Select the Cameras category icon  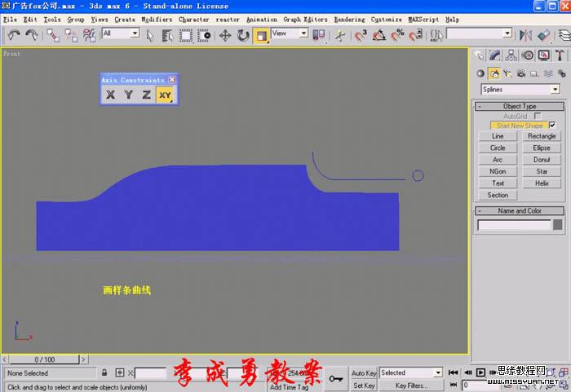coord(521,73)
